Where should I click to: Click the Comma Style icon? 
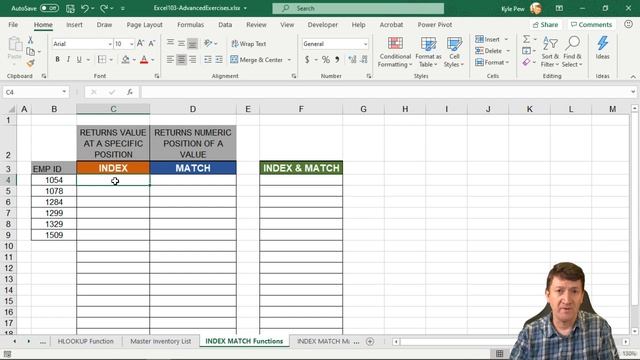[x=337, y=60]
